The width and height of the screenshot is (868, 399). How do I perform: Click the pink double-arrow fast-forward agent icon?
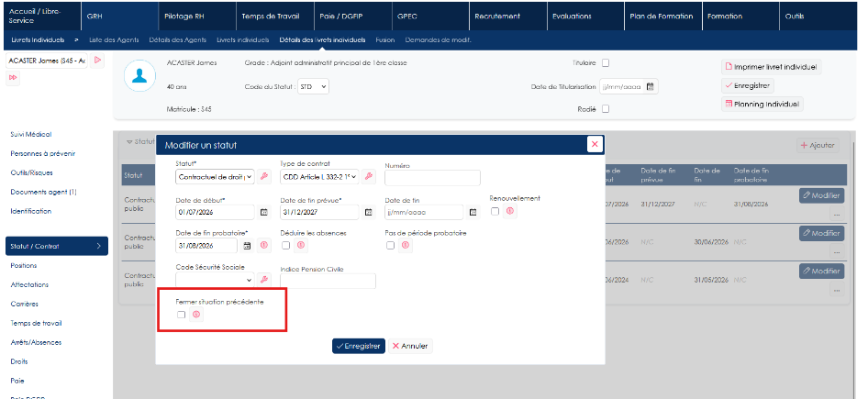pyautogui.click(x=13, y=79)
